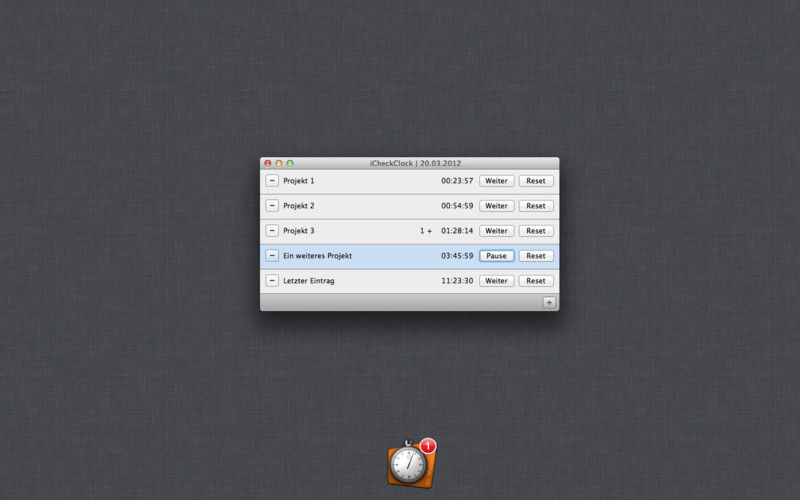800x500 pixels.
Task: Click the 00:54:59 time value
Action: pyautogui.click(x=457, y=206)
